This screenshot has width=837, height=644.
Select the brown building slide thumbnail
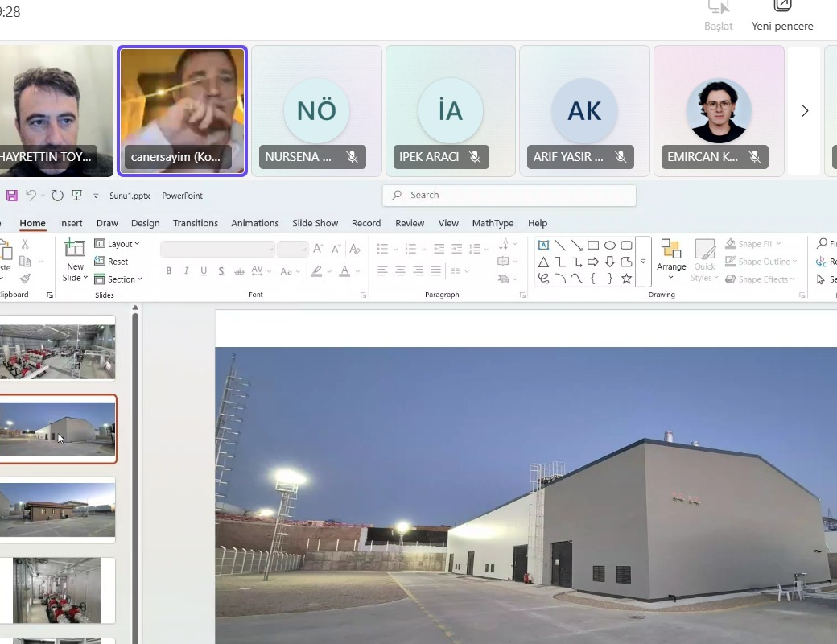click(58, 510)
